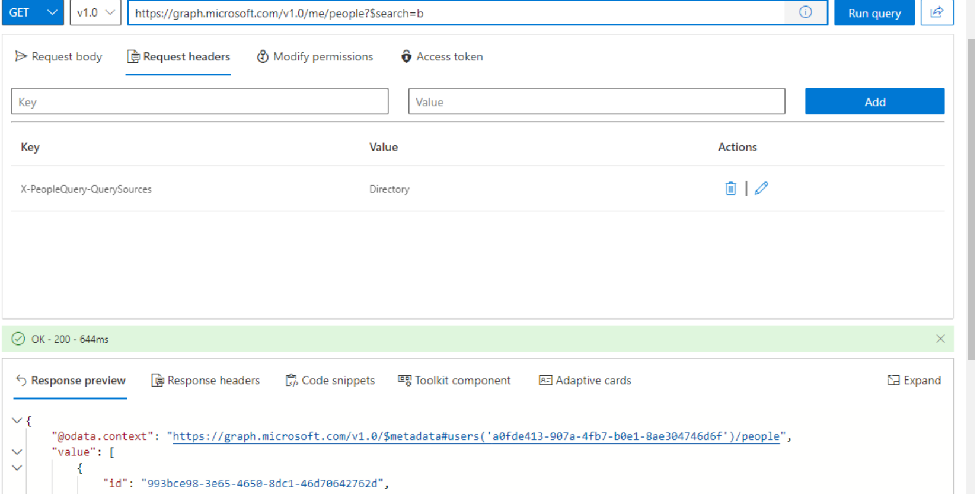The image size is (980, 501).
Task: Select the Directory value cell
Action: tap(389, 189)
